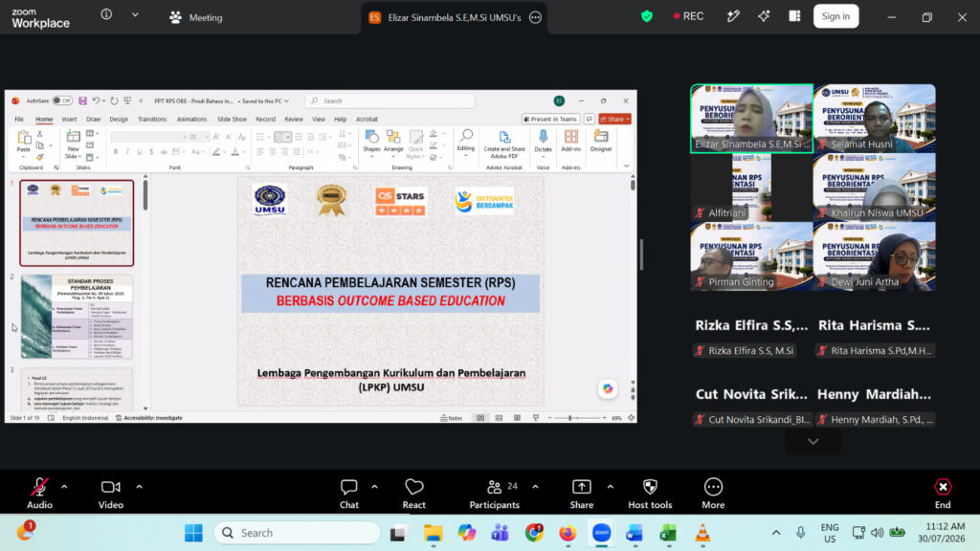Save the presentation with disk icon

[82, 100]
